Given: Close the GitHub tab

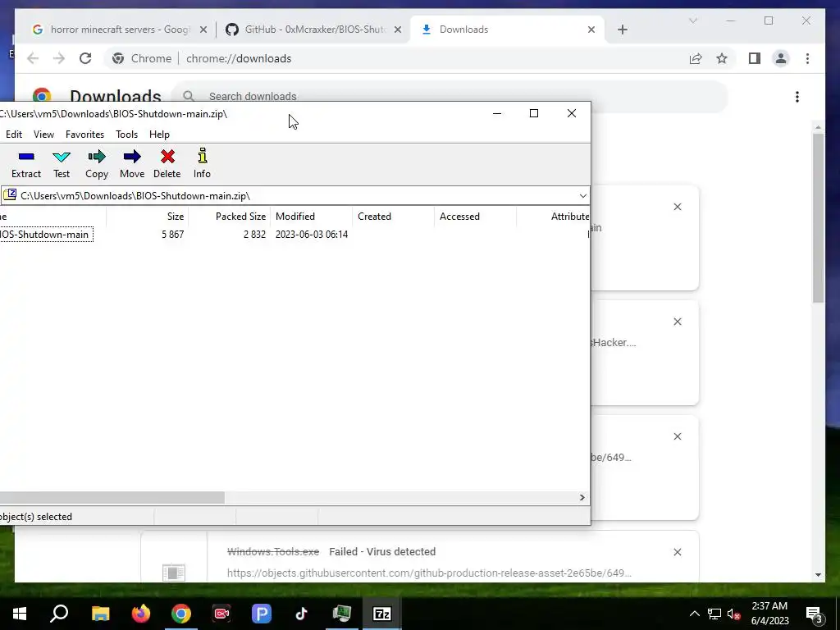Looking at the screenshot, I should coord(398,30).
